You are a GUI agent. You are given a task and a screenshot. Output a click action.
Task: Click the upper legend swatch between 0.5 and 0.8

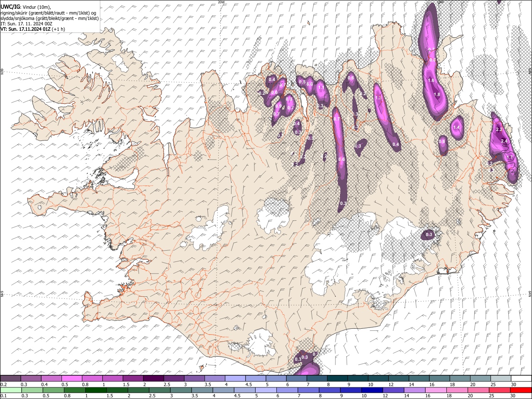pos(71,378)
